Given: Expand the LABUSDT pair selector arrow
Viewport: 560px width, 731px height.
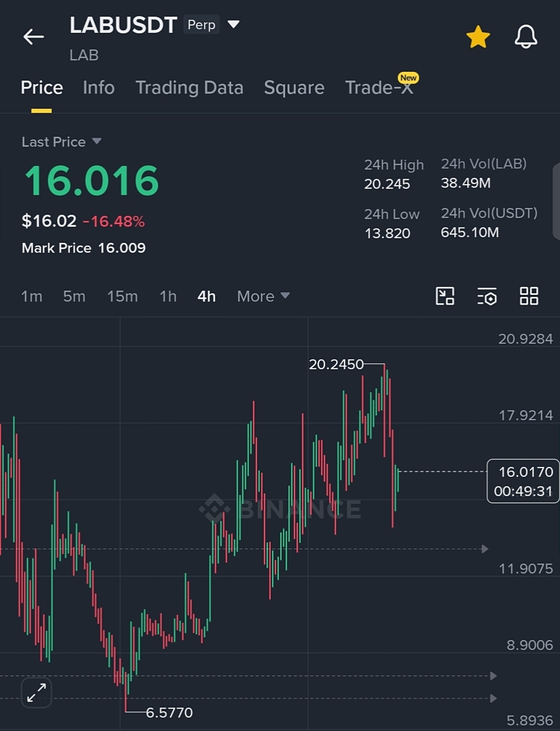Looking at the screenshot, I should (234, 24).
